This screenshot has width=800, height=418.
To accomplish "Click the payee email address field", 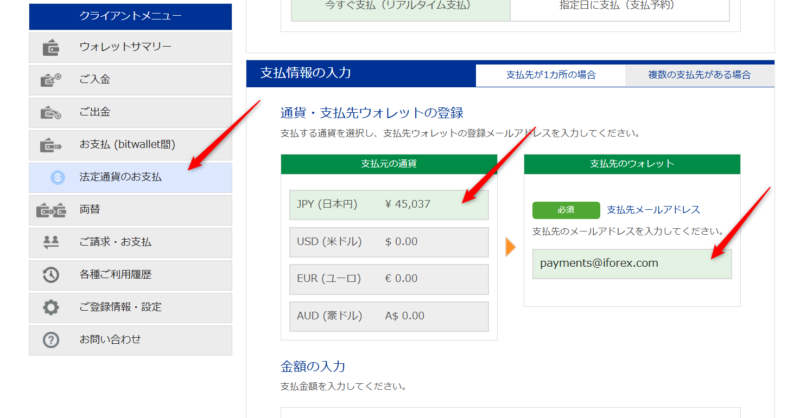I will [x=632, y=264].
